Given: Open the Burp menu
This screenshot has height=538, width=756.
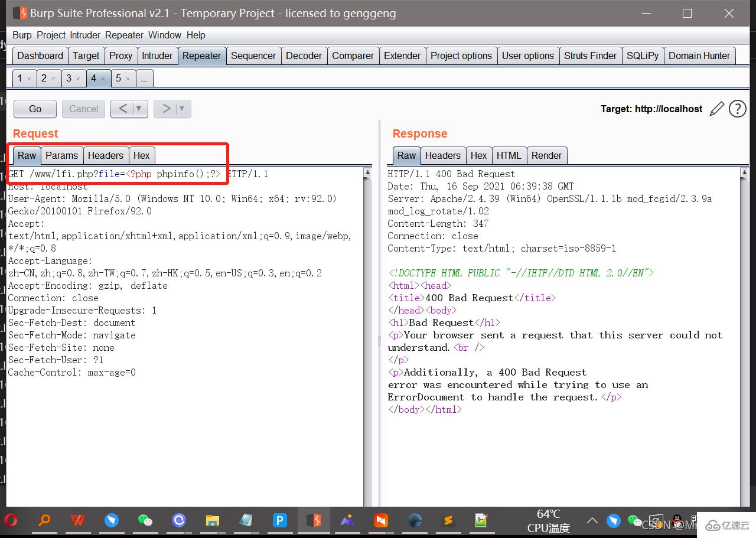Looking at the screenshot, I should coord(22,35).
